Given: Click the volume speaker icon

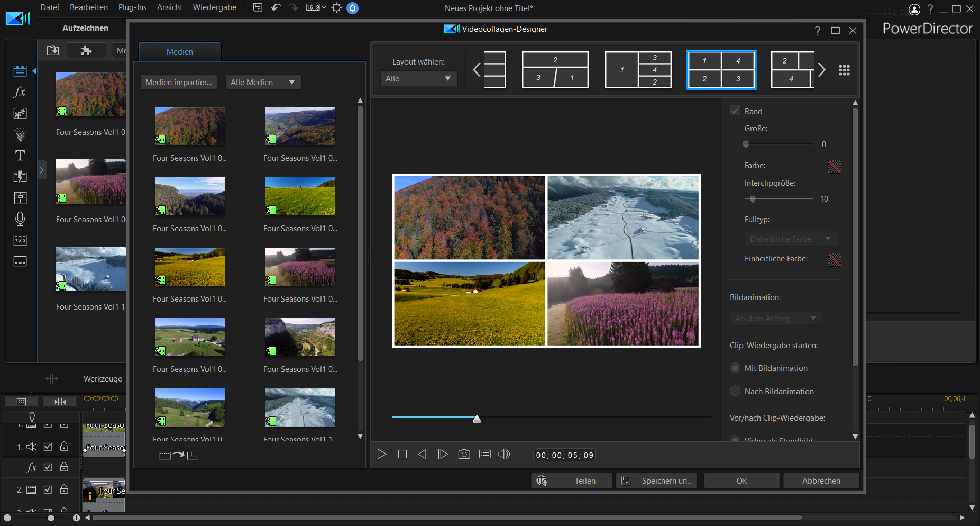Looking at the screenshot, I should pos(504,455).
